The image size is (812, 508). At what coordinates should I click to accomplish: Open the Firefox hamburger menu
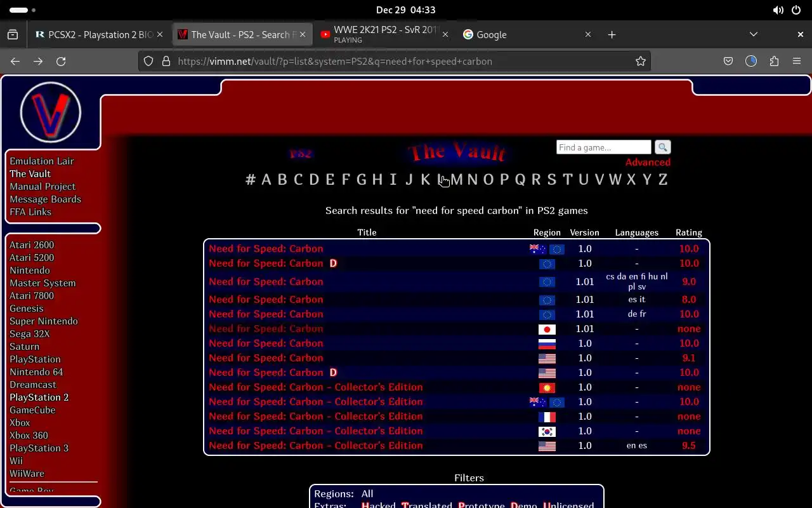pos(797,61)
